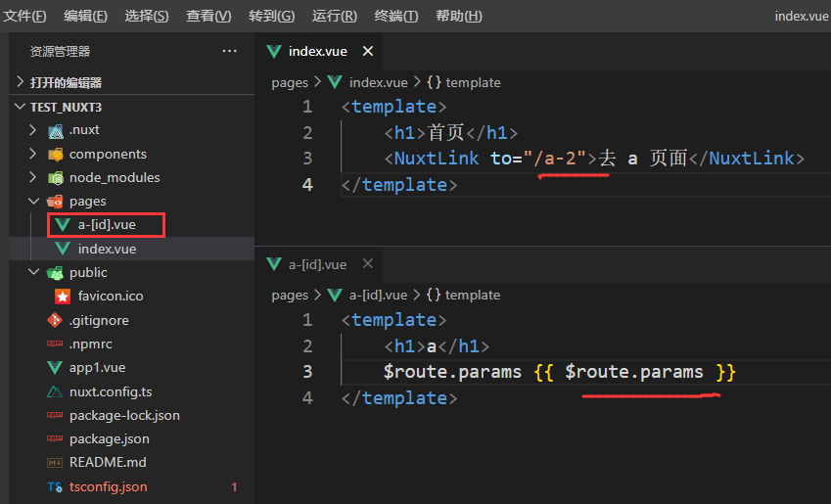Screen dimensions: 831x504
Task: Expand the node_modules folder chevron
Action: click(x=33, y=177)
